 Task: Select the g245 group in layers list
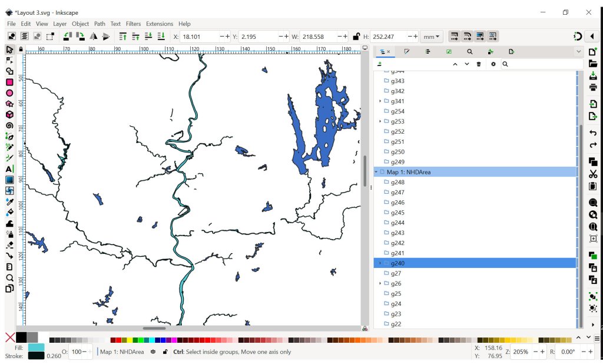397,213
